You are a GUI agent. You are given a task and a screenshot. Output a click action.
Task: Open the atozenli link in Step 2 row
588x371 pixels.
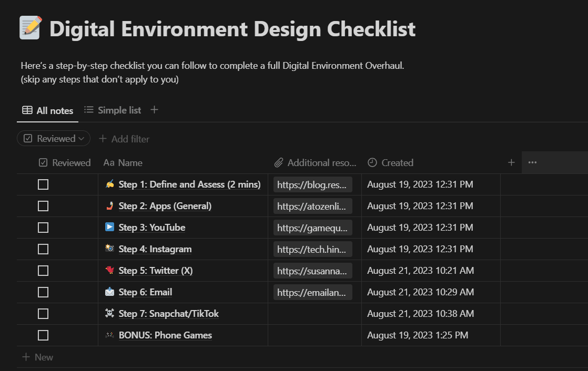(312, 206)
